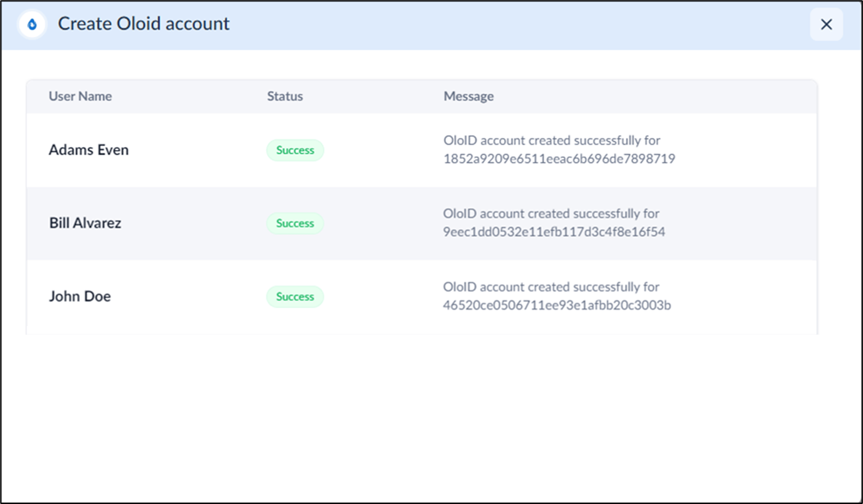Select the Bill Alvarez user name
The width and height of the screenshot is (863, 504).
click(x=85, y=223)
